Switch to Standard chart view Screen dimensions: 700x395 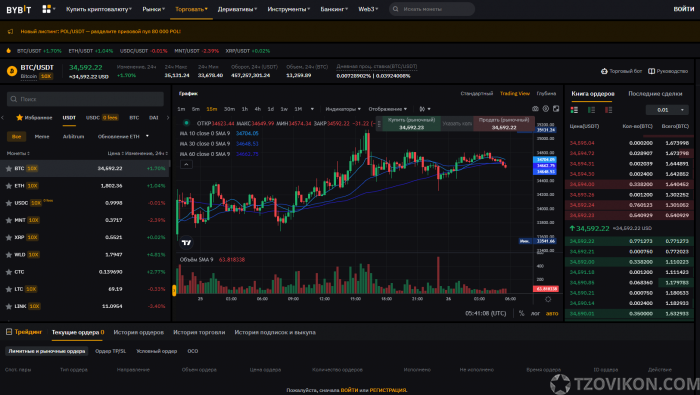point(477,94)
